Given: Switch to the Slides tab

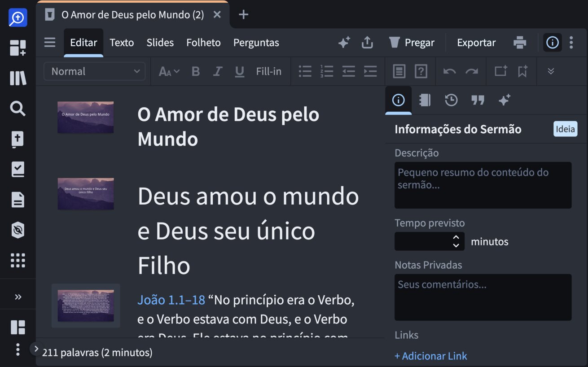Looking at the screenshot, I should coord(160,43).
